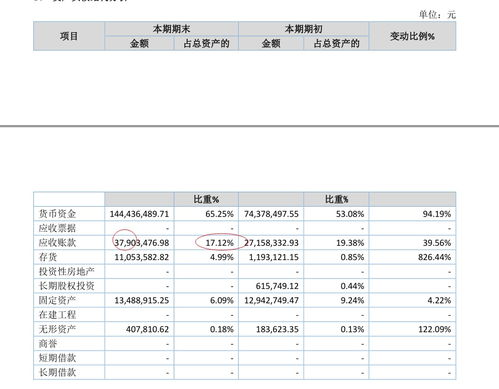Select the 144,436,489.71 amount cell
Image resolution: width=499 pixels, height=389 pixels.
click(139, 214)
